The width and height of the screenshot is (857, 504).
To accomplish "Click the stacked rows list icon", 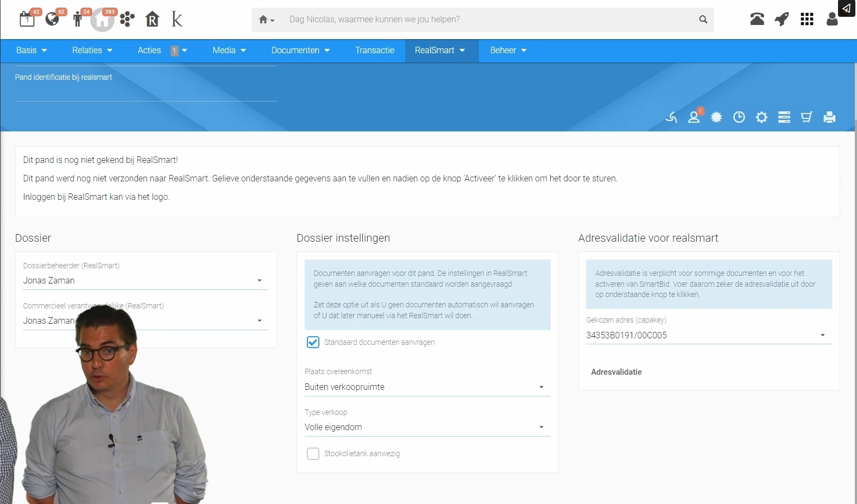I will 784,117.
